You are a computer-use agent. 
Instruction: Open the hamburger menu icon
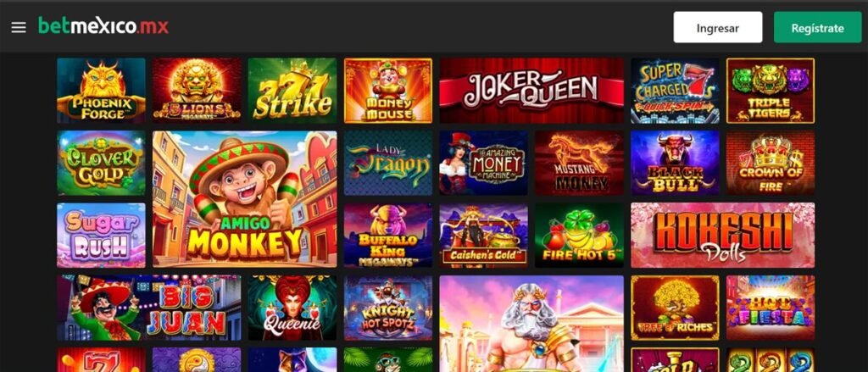point(19,27)
